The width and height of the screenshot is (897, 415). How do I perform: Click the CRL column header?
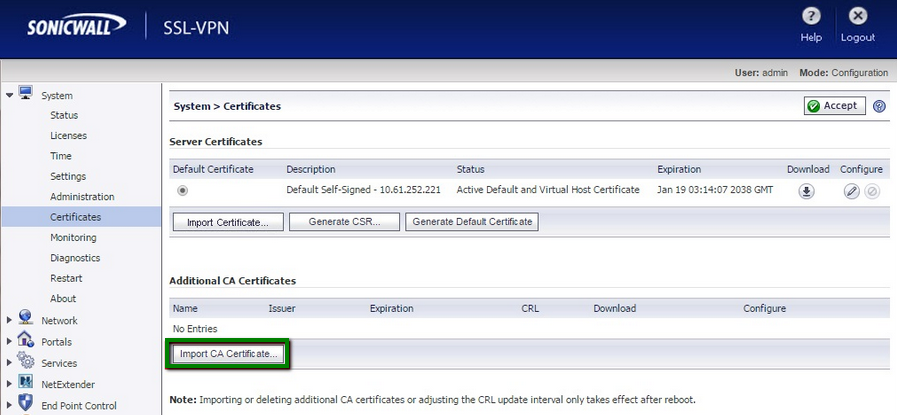pyautogui.click(x=530, y=309)
